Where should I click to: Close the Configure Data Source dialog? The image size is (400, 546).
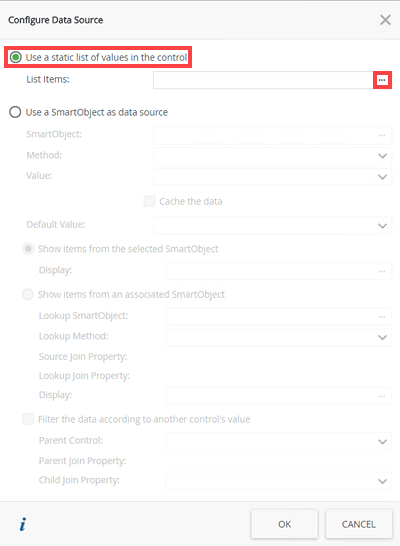[x=385, y=20]
